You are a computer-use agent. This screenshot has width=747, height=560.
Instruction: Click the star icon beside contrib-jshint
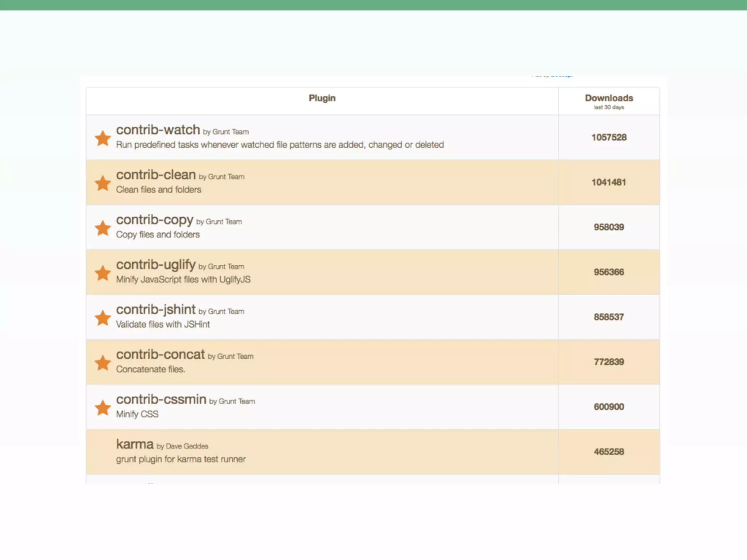(x=103, y=318)
